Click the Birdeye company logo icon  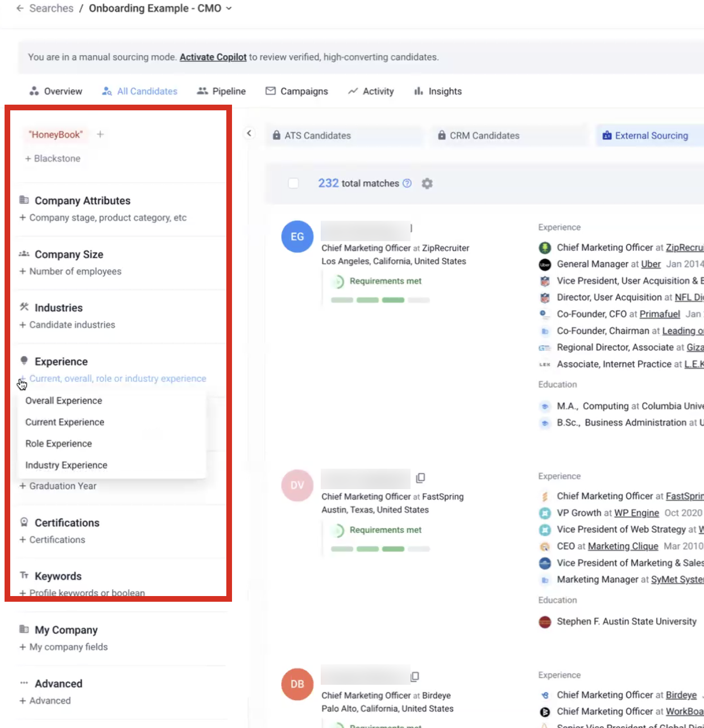click(x=545, y=695)
